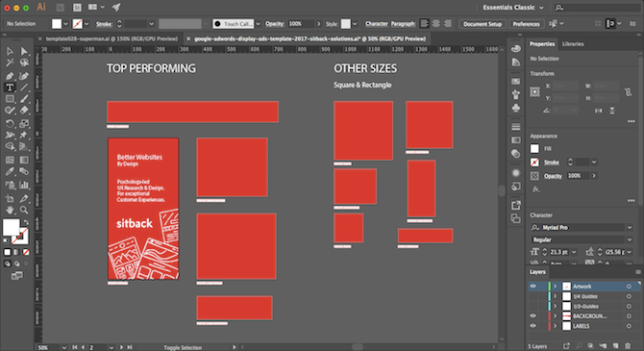Select the Rotate tool
This screenshot has width=644, height=351.
point(10,123)
